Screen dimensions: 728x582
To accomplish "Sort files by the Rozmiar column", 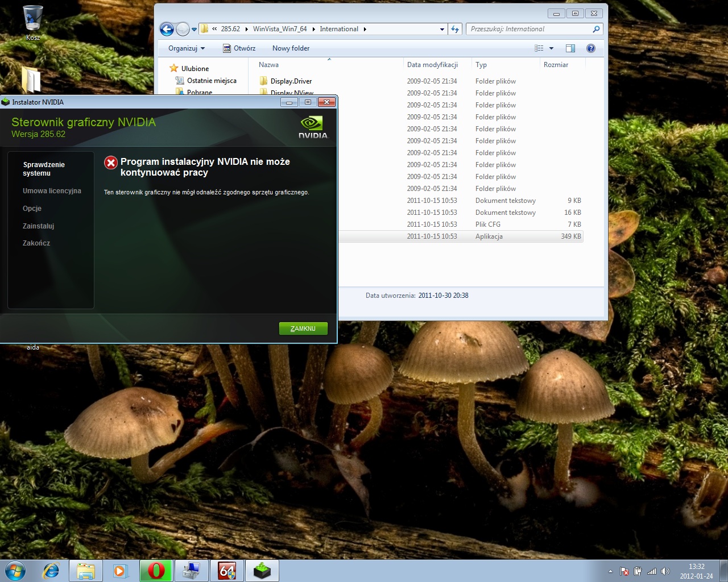I will [x=556, y=65].
